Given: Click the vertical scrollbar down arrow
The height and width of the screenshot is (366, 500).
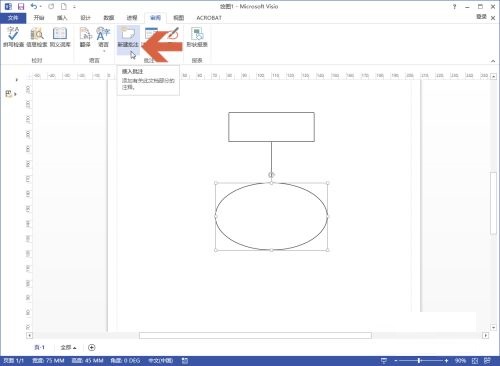Looking at the screenshot, I should coord(493,328).
